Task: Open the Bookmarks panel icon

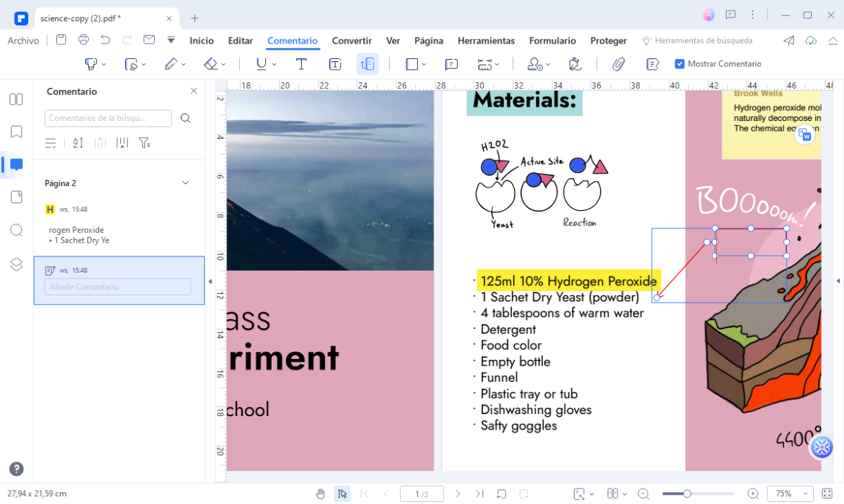Action: (15, 132)
